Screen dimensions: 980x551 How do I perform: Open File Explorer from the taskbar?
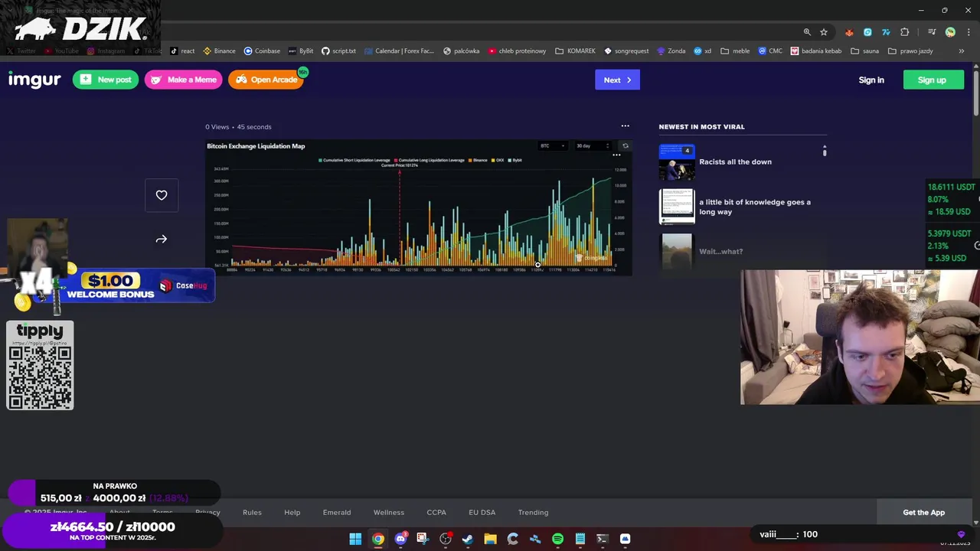(x=490, y=539)
